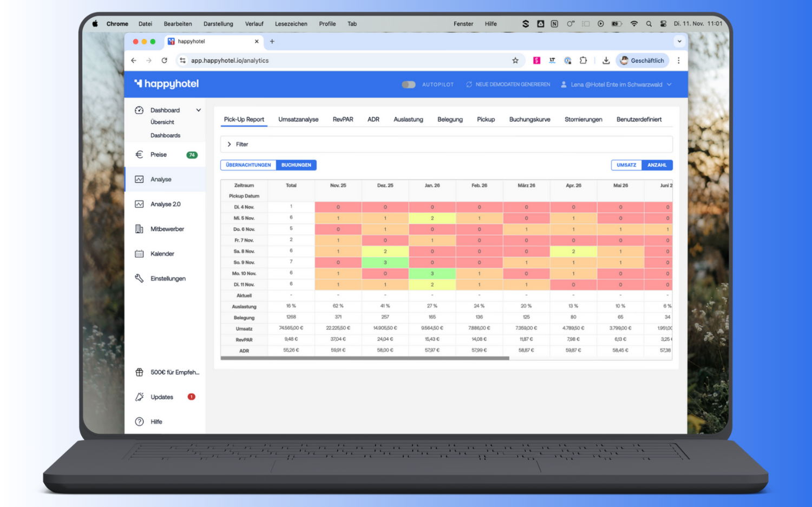The width and height of the screenshot is (812, 507).
Task: Select the Buchungen view option
Action: pos(296,165)
